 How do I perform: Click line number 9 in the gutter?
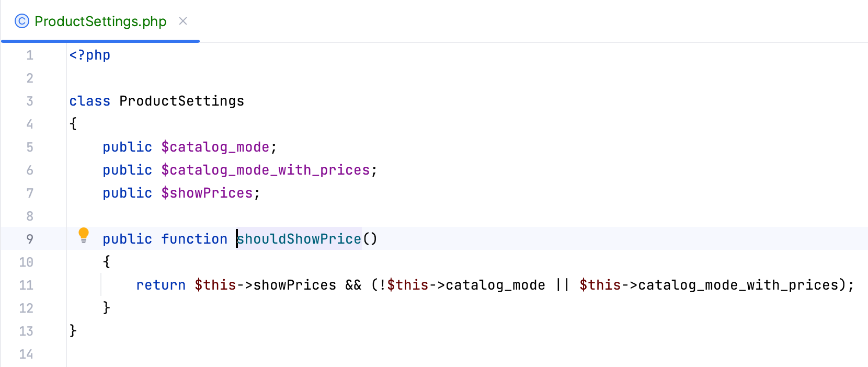pyautogui.click(x=30, y=239)
